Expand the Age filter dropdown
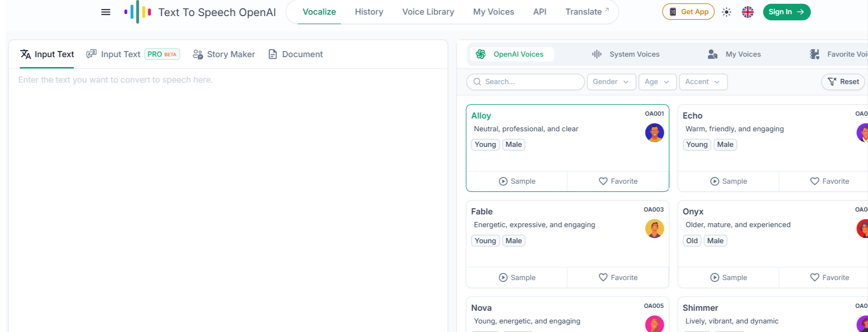 pyautogui.click(x=658, y=82)
